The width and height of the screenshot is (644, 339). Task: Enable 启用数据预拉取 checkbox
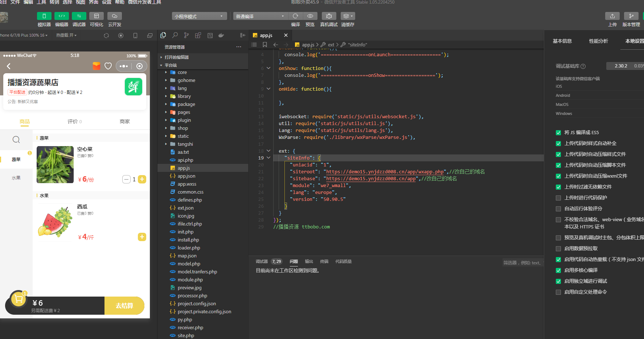coord(558,249)
